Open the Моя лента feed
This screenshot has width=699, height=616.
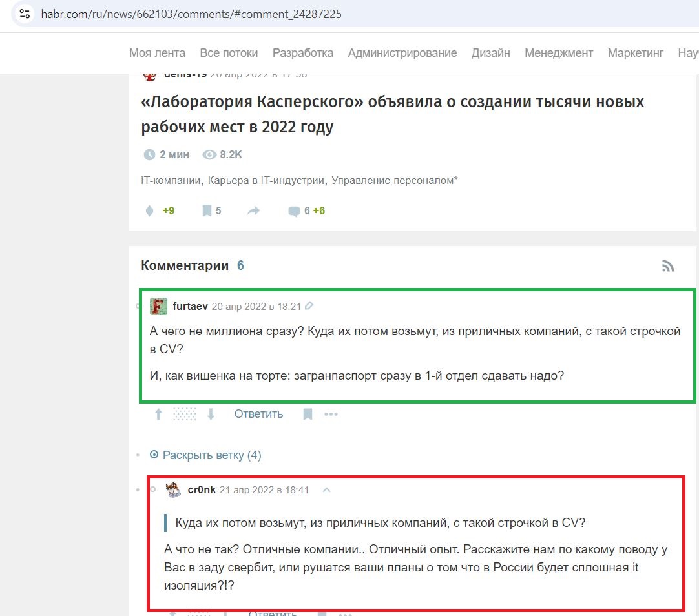[158, 53]
